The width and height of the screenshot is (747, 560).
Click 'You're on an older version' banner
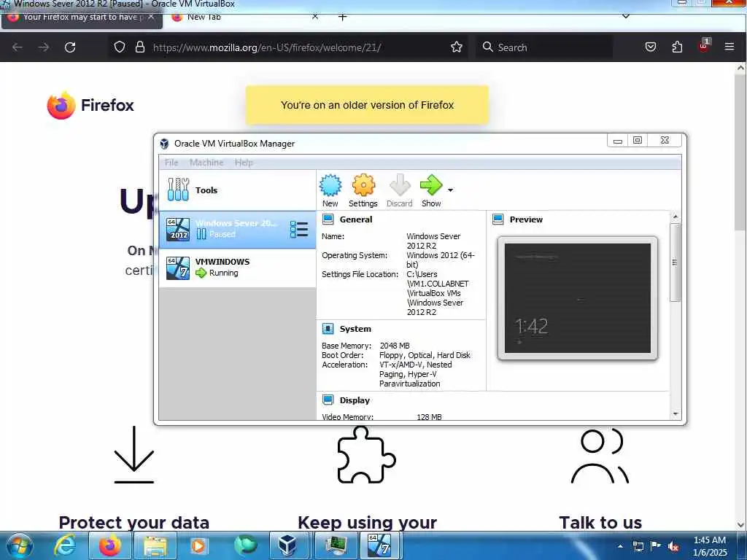pos(367,105)
